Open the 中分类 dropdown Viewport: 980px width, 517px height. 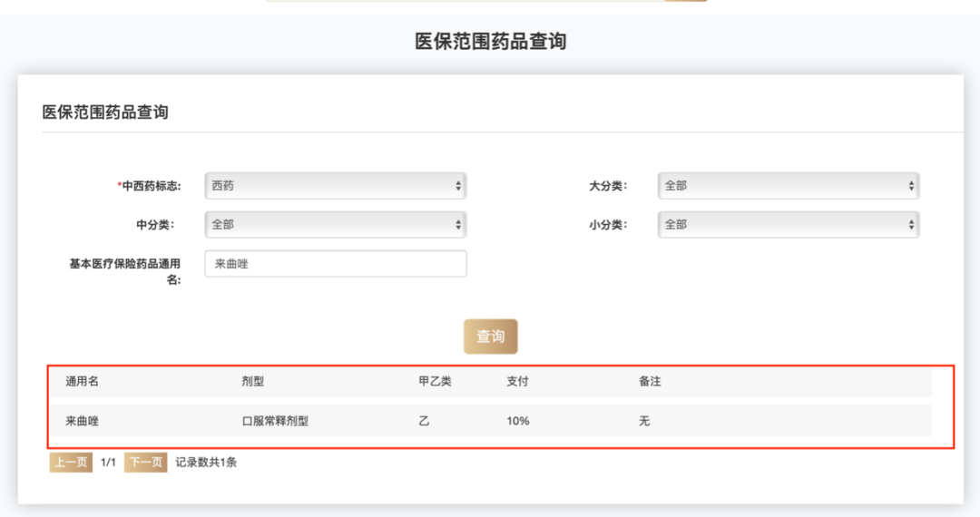336,224
